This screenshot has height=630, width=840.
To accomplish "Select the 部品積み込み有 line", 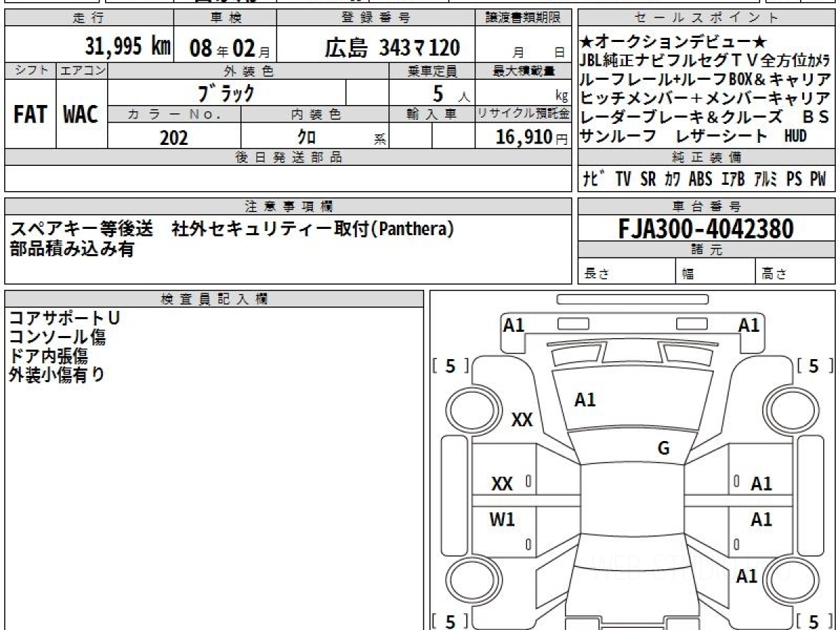I will [x=71, y=248].
